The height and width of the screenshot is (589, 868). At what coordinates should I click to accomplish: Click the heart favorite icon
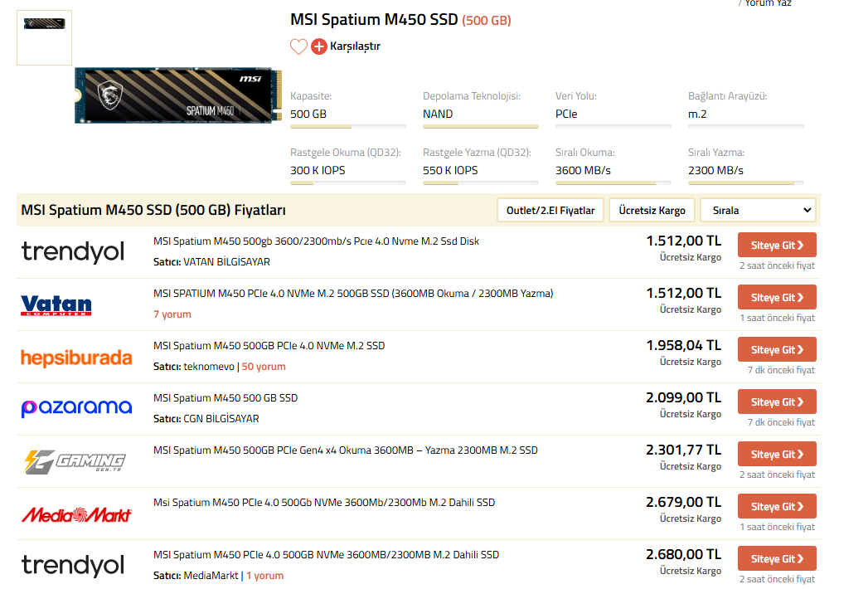[x=298, y=46]
